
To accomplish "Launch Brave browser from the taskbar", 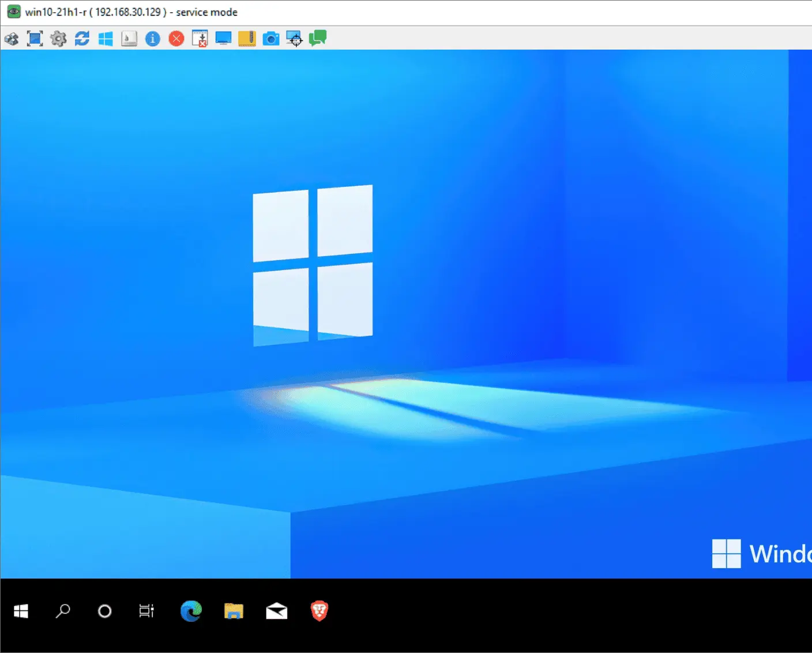I will click(x=319, y=611).
